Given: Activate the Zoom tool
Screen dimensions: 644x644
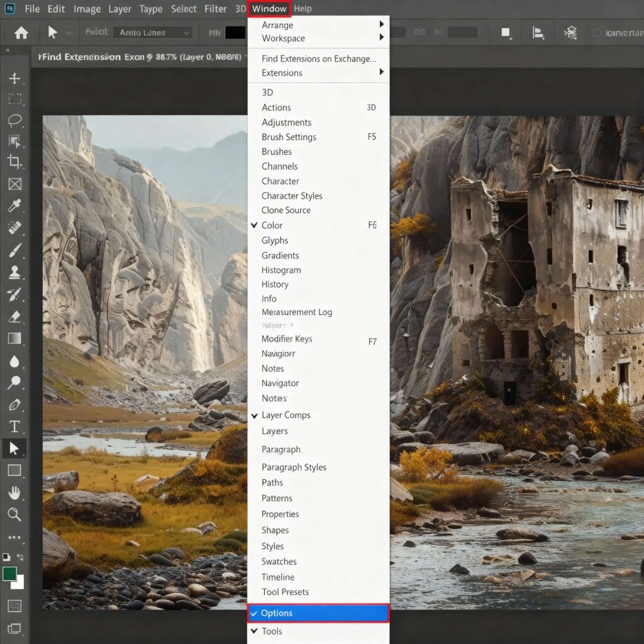Looking at the screenshot, I should [x=15, y=514].
